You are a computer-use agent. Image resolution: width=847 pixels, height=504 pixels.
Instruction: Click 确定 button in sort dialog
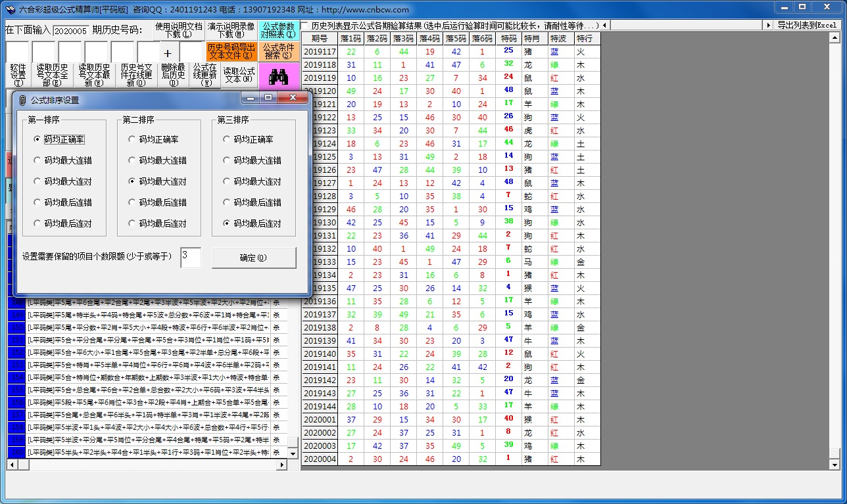(x=254, y=258)
